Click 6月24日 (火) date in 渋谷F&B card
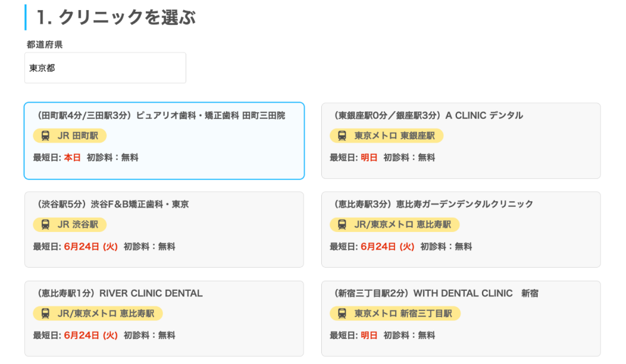 click(91, 246)
